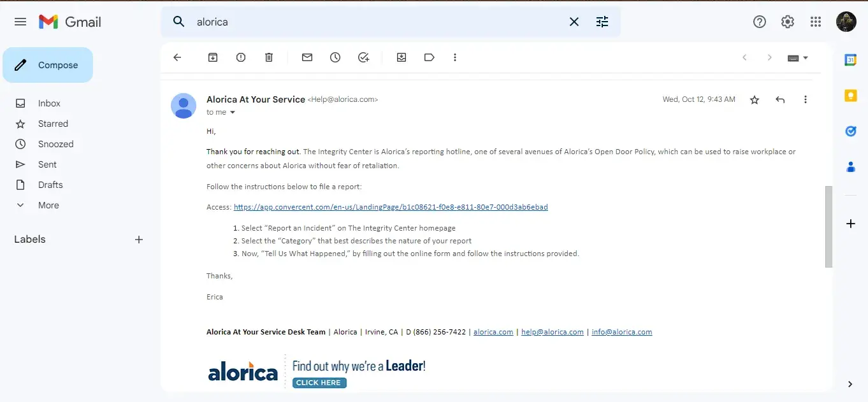Go to the Inbox folder
The height and width of the screenshot is (402, 868).
49,103
